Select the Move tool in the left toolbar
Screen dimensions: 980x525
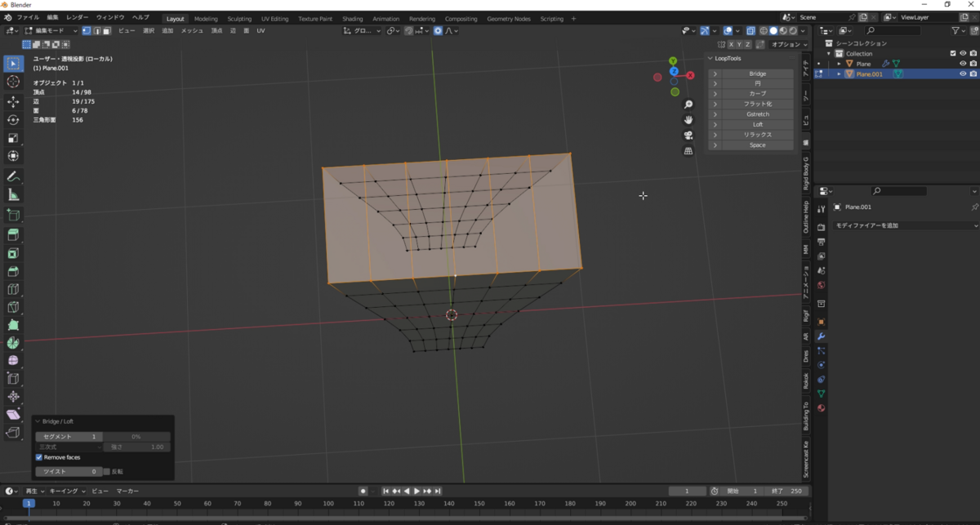coord(13,101)
